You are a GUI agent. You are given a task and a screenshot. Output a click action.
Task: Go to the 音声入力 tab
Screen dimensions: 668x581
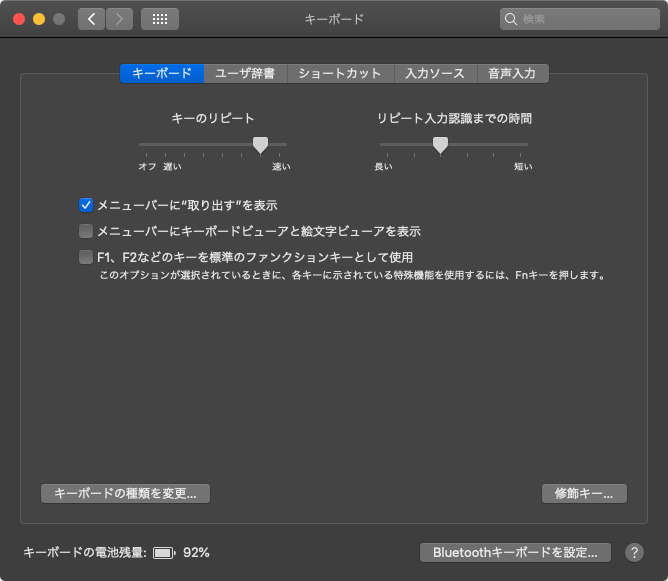(x=512, y=73)
